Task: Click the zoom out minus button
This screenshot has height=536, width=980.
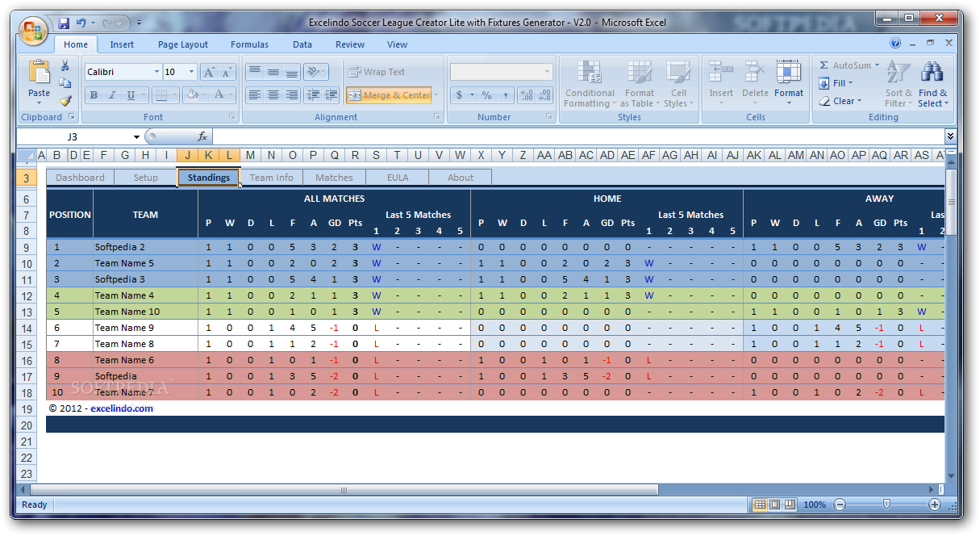Action: 840,505
